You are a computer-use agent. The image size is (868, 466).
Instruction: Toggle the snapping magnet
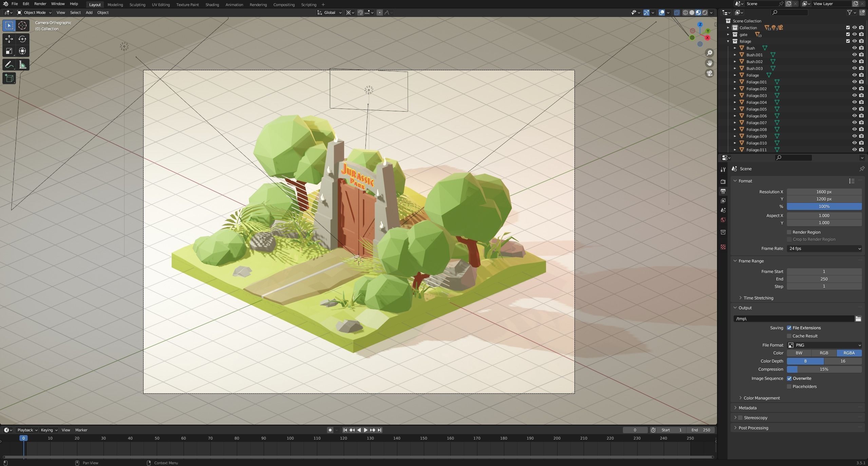click(x=360, y=13)
